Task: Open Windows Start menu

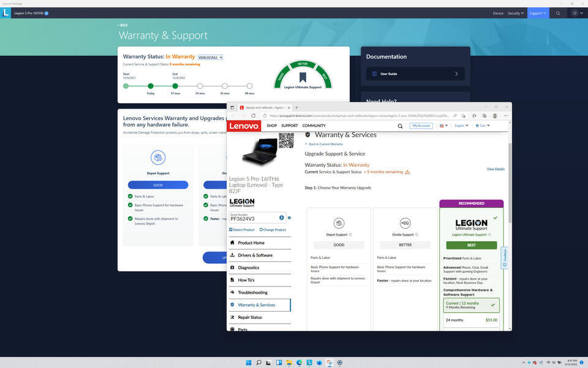Action: pos(248,362)
